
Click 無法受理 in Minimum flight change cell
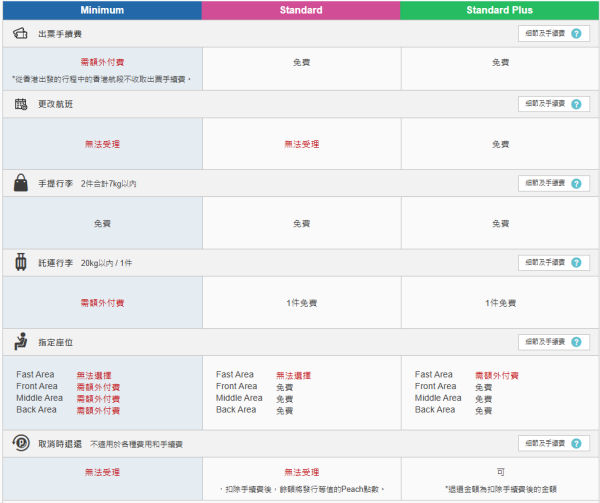click(102, 144)
